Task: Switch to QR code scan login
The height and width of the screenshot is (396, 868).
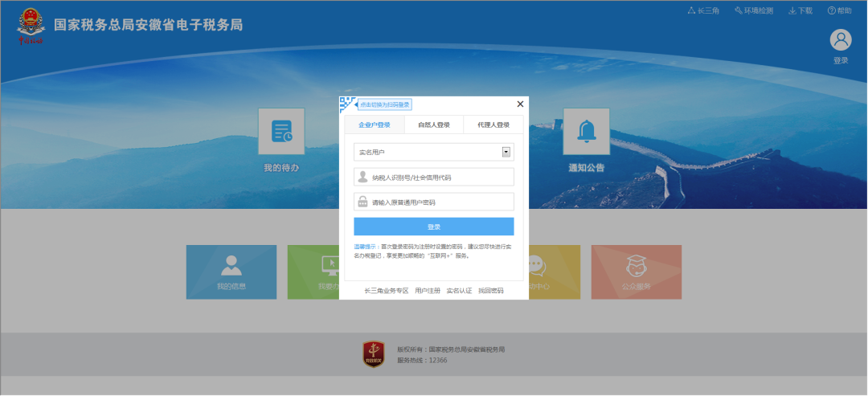Action: point(347,104)
